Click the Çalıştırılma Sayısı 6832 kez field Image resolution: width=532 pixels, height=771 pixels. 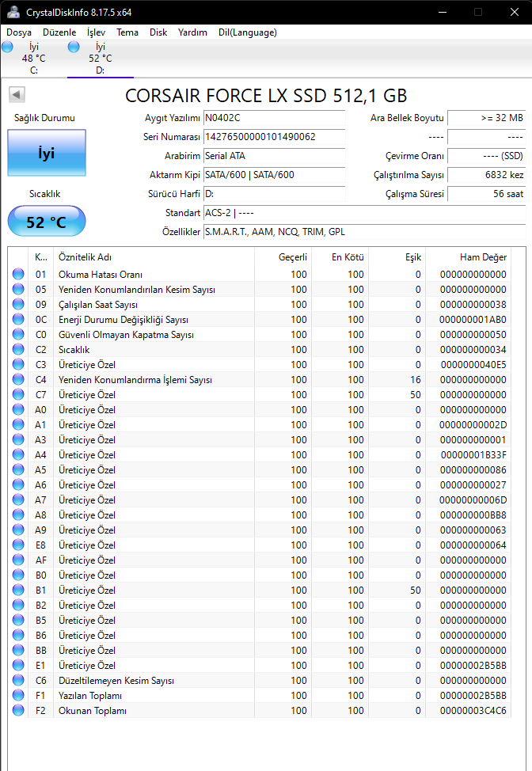coord(487,175)
